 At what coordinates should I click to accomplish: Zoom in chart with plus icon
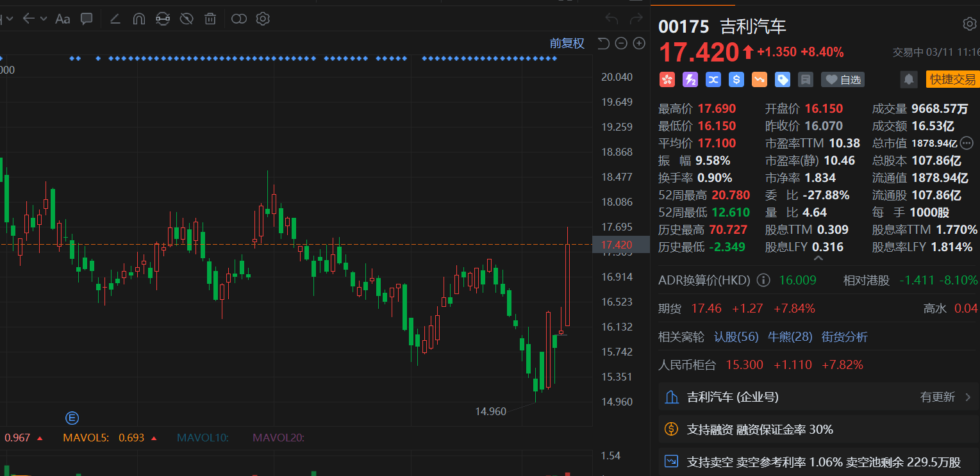(639, 44)
